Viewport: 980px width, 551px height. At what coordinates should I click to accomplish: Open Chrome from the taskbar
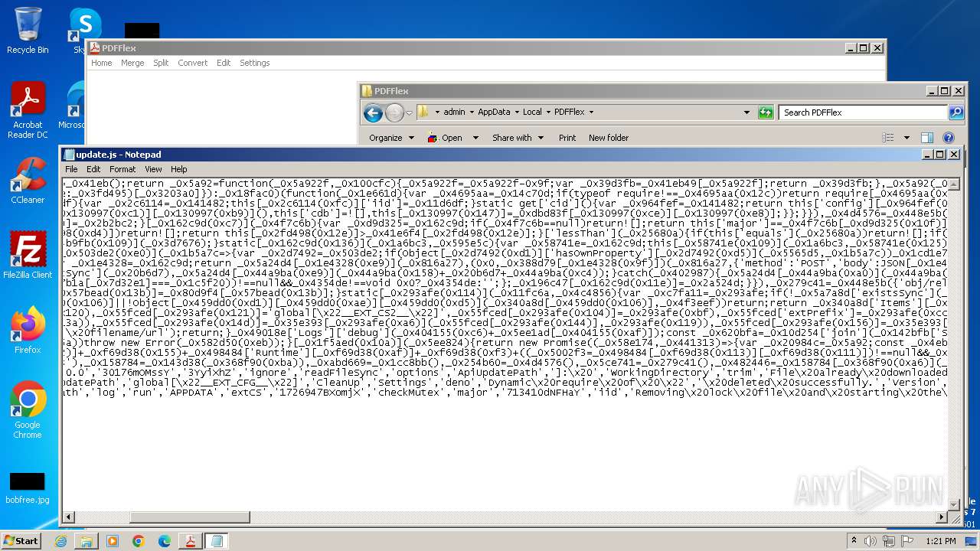pyautogui.click(x=139, y=541)
